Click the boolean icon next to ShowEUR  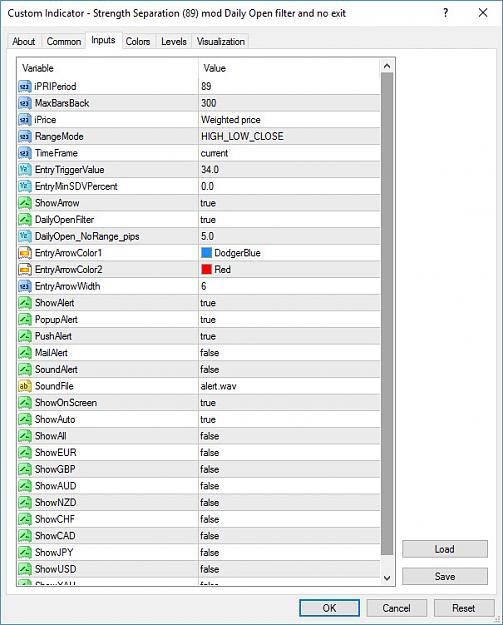(x=25, y=453)
